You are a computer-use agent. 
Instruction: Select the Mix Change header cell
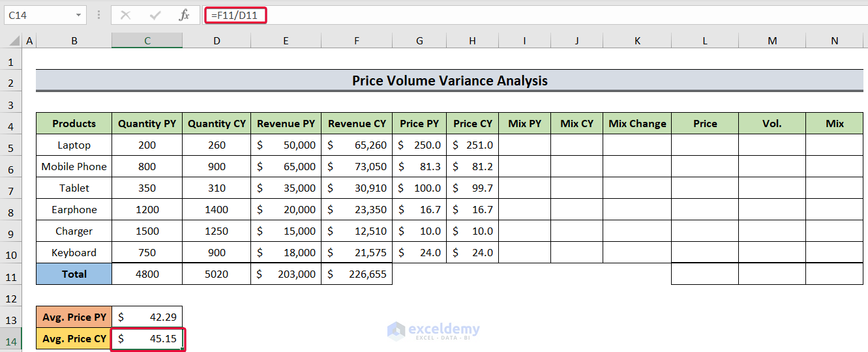coord(637,124)
